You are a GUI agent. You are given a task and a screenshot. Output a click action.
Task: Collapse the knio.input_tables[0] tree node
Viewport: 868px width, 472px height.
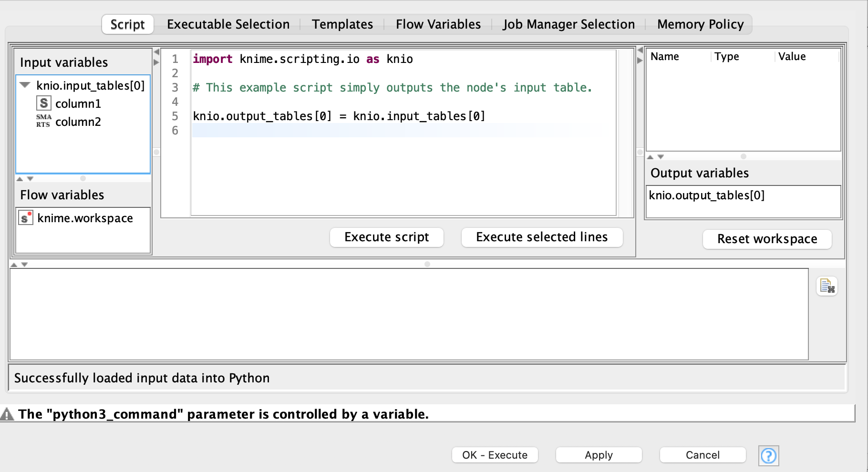25,85
